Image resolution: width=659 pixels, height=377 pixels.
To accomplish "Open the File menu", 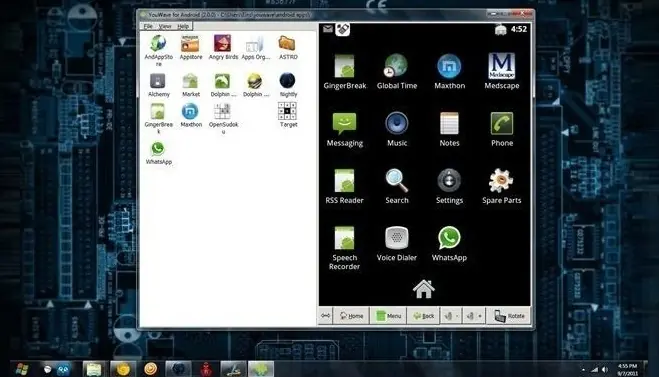I will tap(148, 26).
